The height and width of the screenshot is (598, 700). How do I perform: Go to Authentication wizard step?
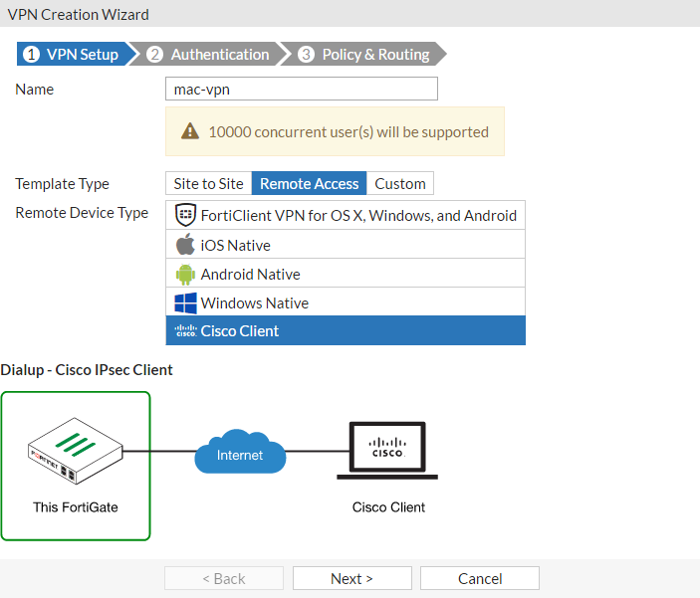(x=210, y=54)
